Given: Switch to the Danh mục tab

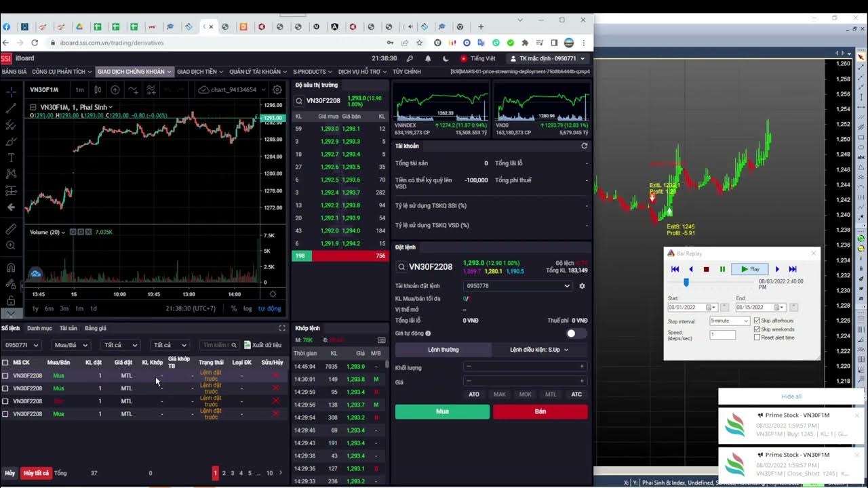Looking at the screenshot, I should pos(39,328).
